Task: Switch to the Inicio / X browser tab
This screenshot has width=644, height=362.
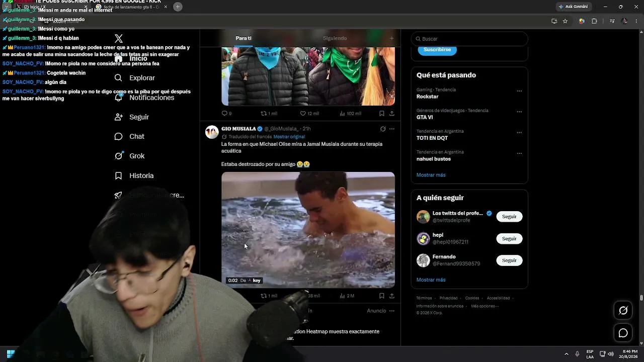Action: pyautogui.click(x=51, y=7)
